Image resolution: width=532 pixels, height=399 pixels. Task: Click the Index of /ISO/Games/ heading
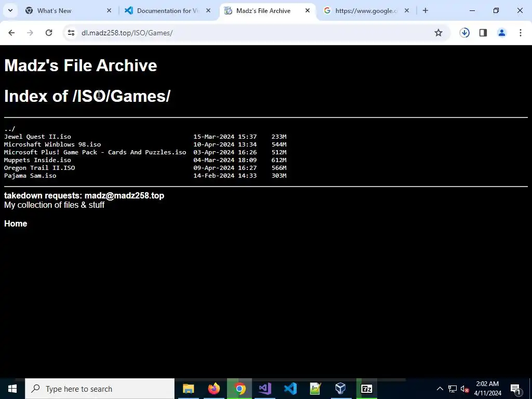[x=87, y=96]
